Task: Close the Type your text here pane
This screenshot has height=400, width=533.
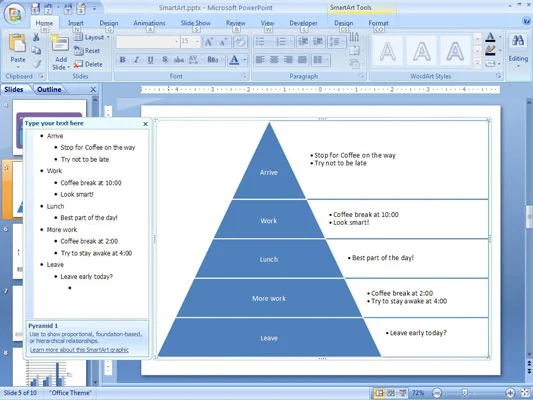Action: click(x=145, y=124)
